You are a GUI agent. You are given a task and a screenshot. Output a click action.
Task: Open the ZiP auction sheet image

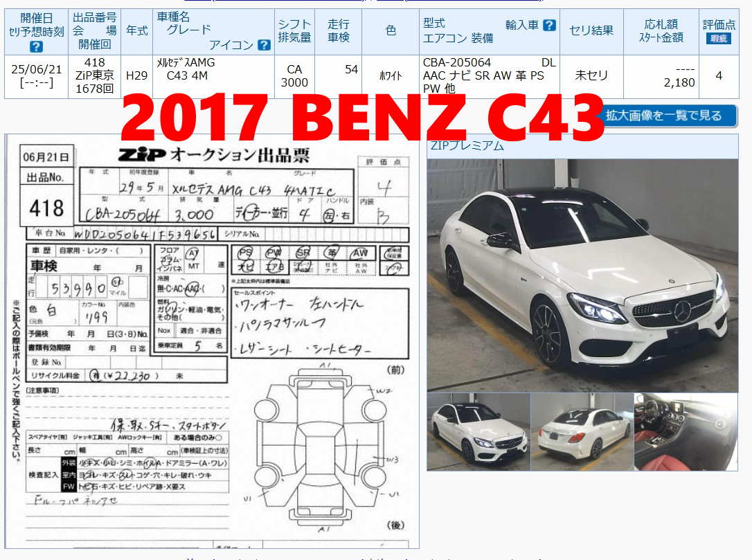click(x=212, y=341)
